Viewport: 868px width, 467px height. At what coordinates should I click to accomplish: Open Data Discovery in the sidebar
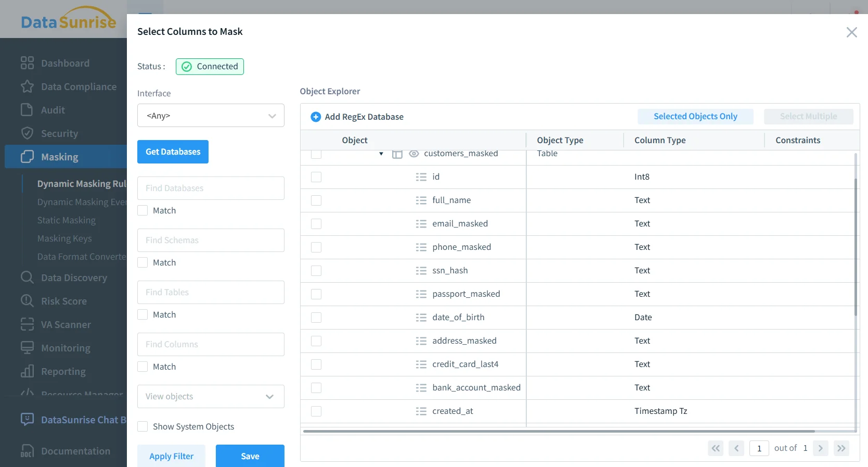[x=74, y=278]
